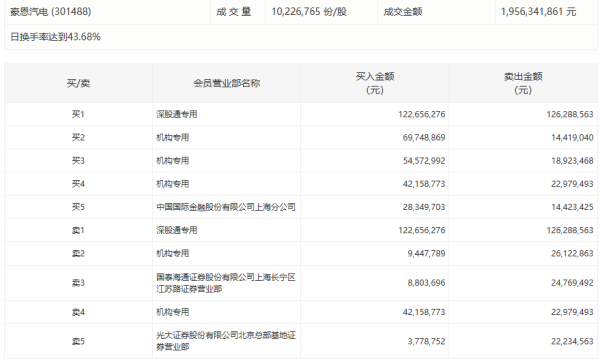Click 22,979,493 in the 买4 row

tap(572, 184)
